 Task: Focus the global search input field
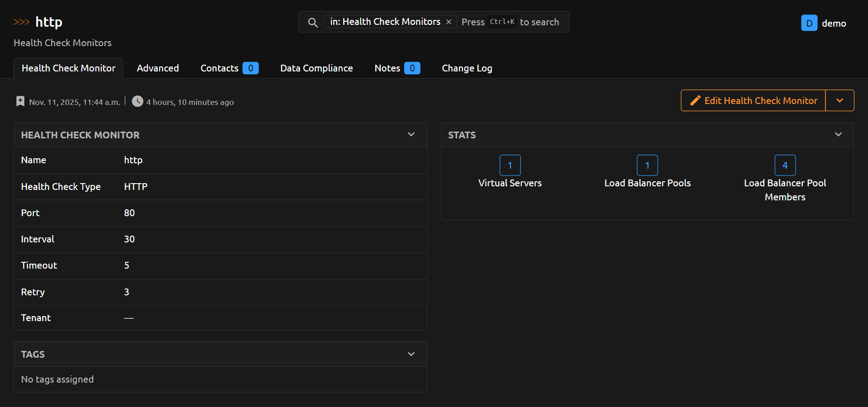511,22
